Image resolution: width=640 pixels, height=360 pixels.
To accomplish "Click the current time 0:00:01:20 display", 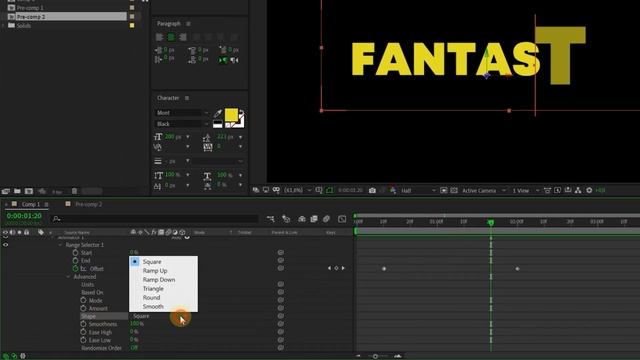I will pyautogui.click(x=24, y=216).
